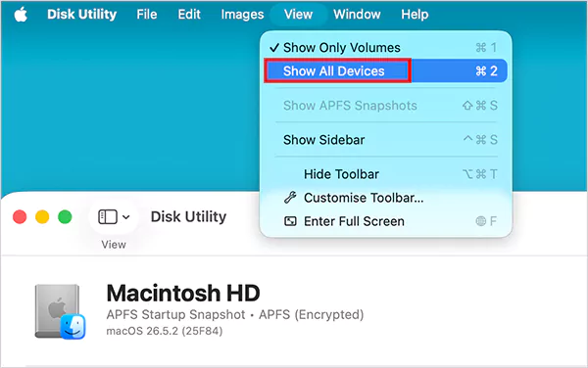Click the yellow minimize window button
This screenshot has height=368, width=588.
point(42,216)
